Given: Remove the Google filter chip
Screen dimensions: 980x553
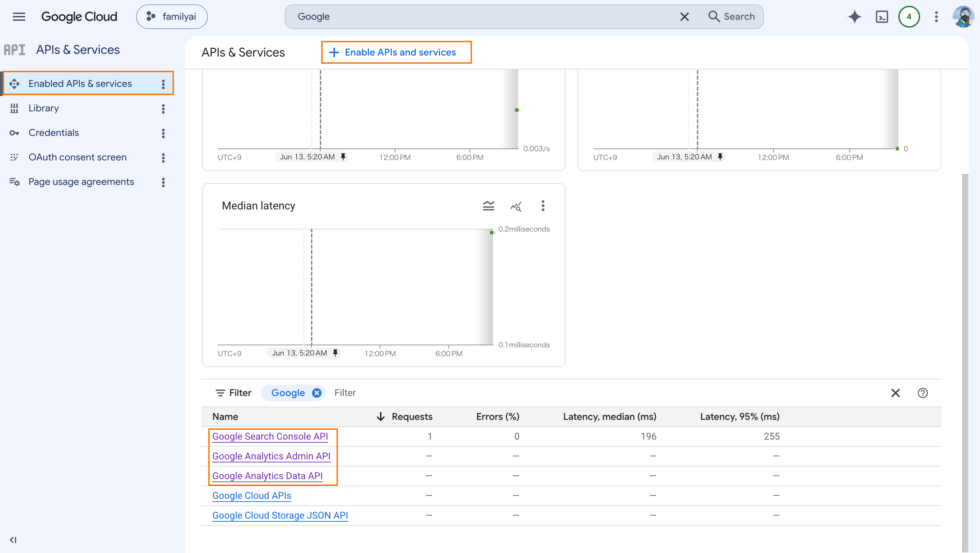Looking at the screenshot, I should [316, 393].
